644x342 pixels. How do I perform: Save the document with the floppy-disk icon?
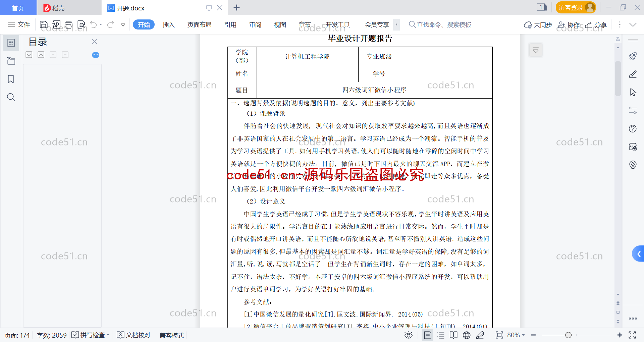pos(44,24)
